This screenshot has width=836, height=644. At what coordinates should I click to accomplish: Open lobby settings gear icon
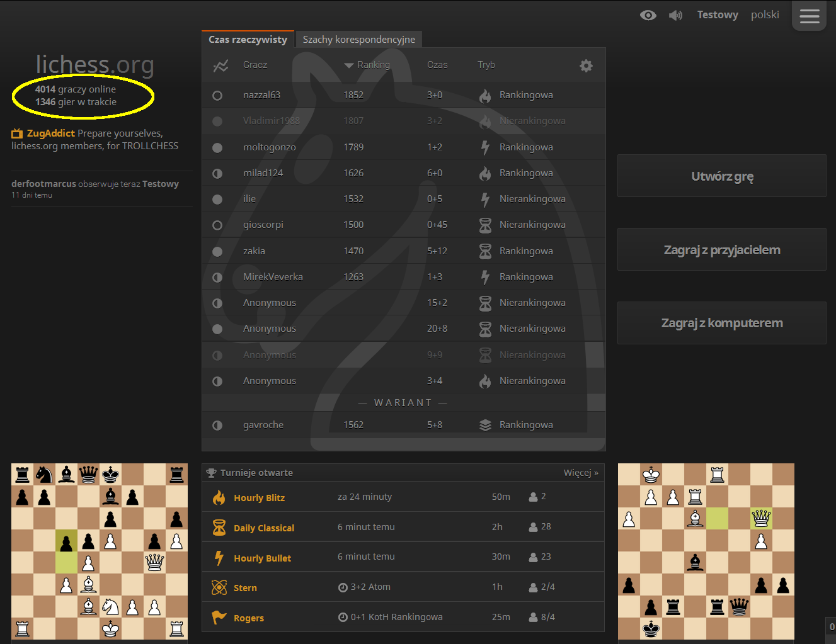tap(586, 65)
